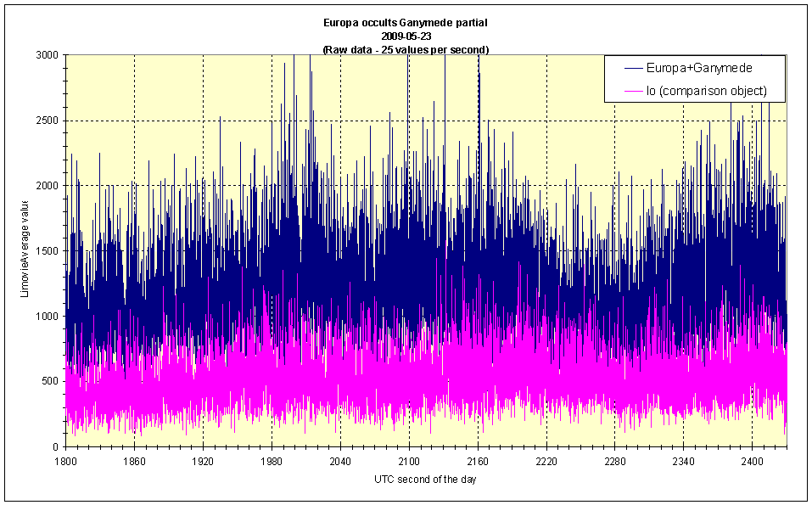
Task: Click the x-axis label '2220'
Action: [x=546, y=461]
